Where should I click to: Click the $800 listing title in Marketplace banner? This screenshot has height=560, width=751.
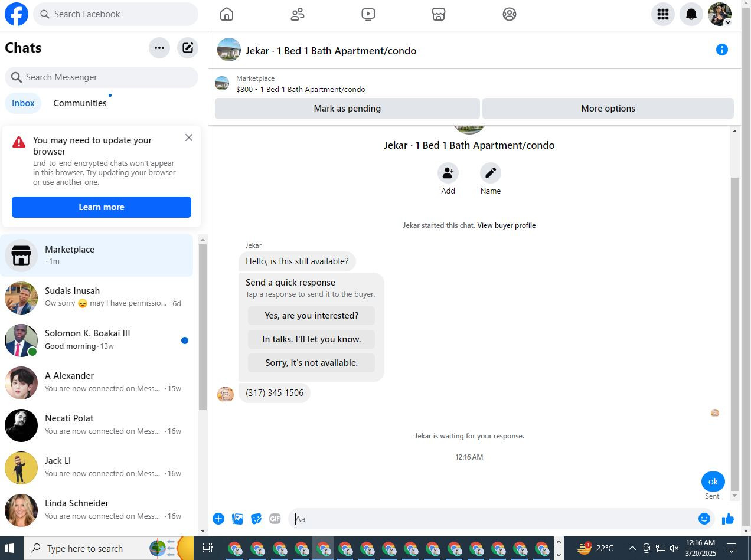coord(301,90)
